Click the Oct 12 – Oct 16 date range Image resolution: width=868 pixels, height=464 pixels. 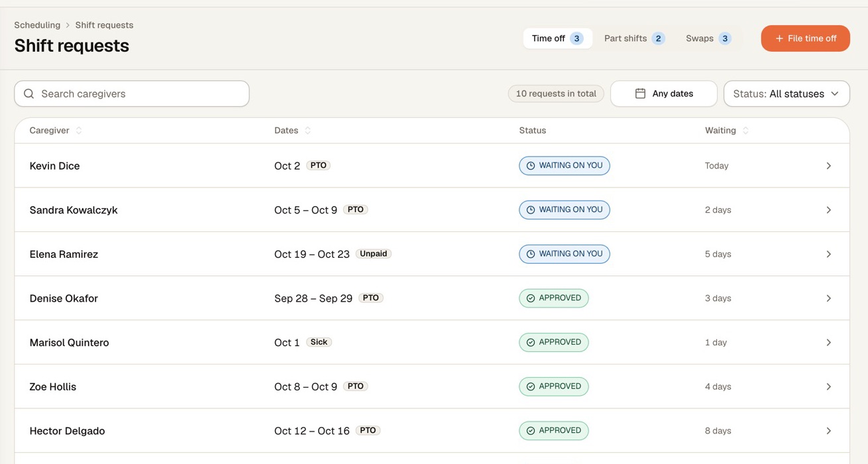pyautogui.click(x=312, y=431)
